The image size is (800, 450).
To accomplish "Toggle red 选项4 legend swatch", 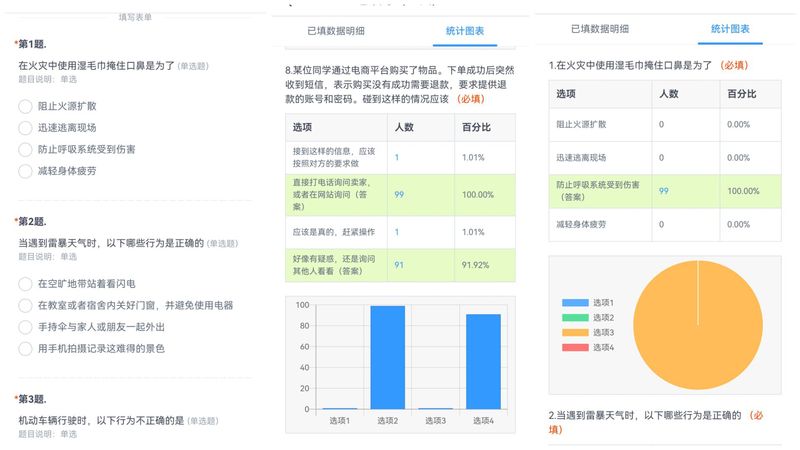I will pyautogui.click(x=575, y=347).
